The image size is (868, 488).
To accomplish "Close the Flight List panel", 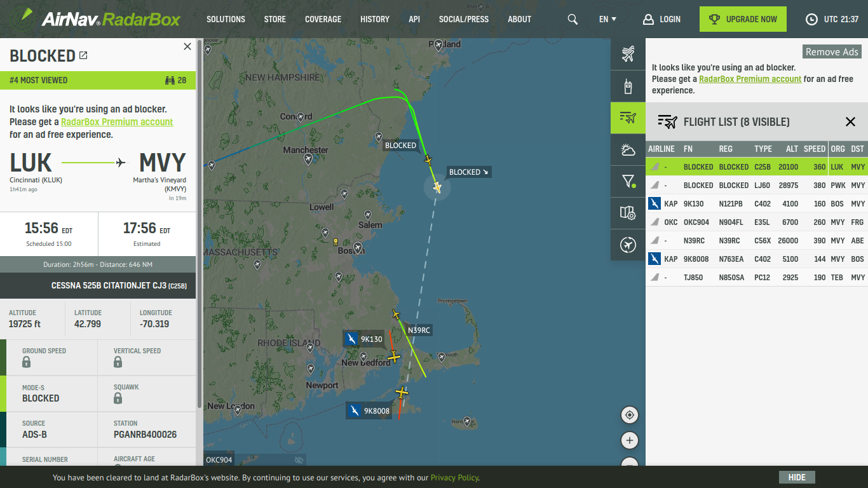I will 850,122.
